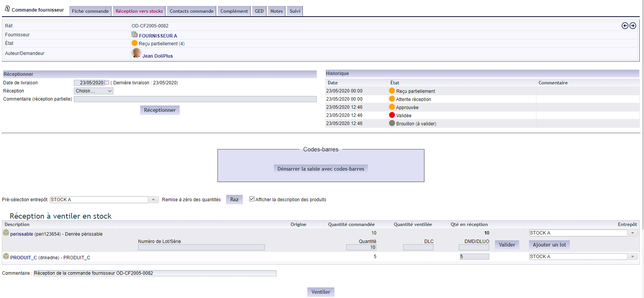Viewport: 644px width, 298px height.
Task: Click the perissable product cube icon
Action: (x=6, y=233)
